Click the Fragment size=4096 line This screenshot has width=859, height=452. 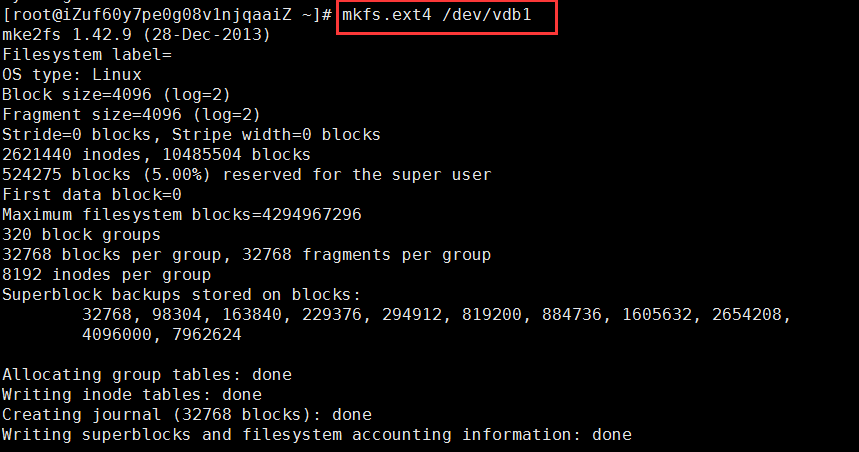coord(131,115)
